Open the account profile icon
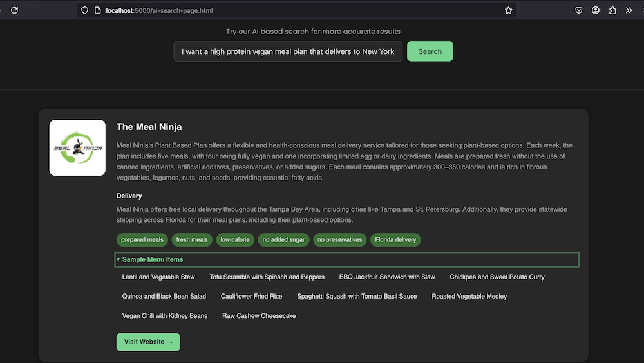644x363 pixels. click(595, 10)
